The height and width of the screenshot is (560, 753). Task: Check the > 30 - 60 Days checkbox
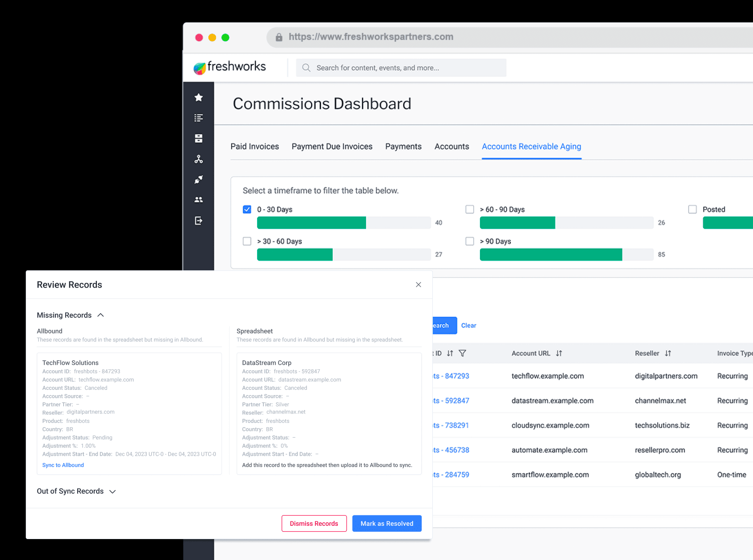coord(247,241)
